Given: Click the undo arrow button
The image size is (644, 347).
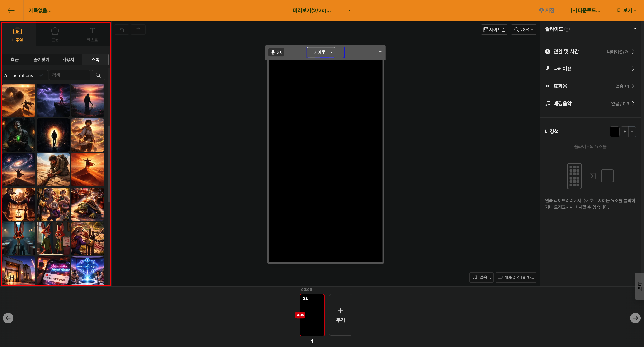Looking at the screenshot, I should [x=122, y=29].
